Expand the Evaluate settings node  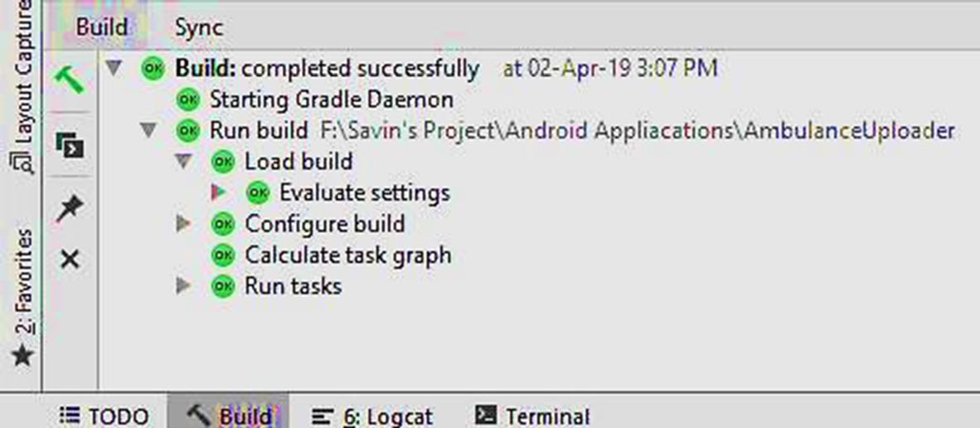tap(219, 193)
